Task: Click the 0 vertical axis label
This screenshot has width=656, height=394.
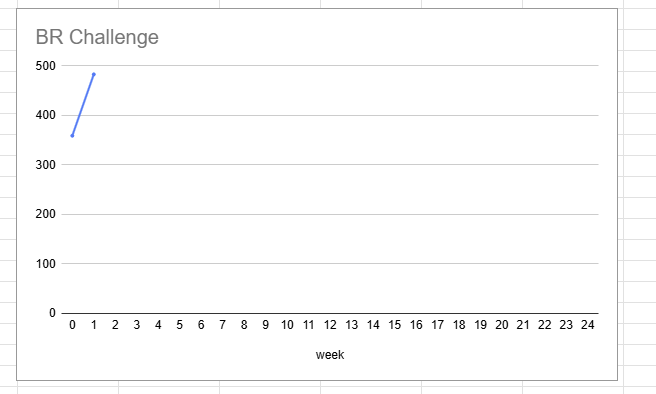Action: pos(52,313)
